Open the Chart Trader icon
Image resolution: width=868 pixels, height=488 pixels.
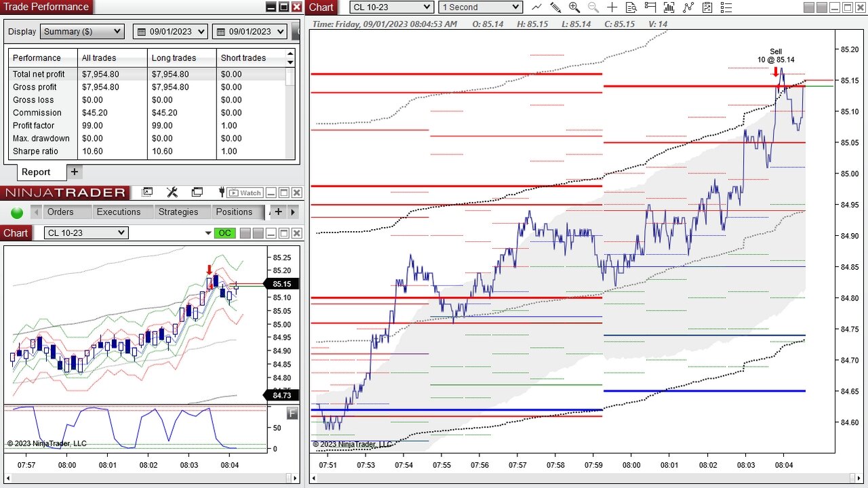tap(650, 7)
